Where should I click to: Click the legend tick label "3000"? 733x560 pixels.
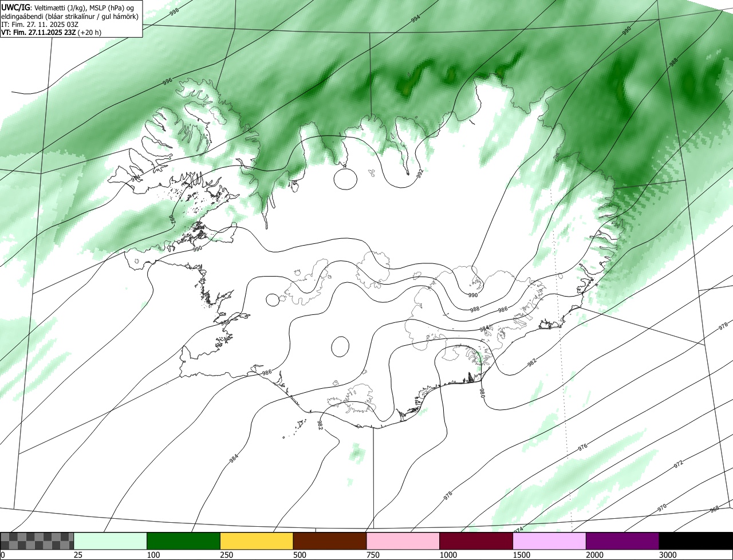[x=668, y=555]
